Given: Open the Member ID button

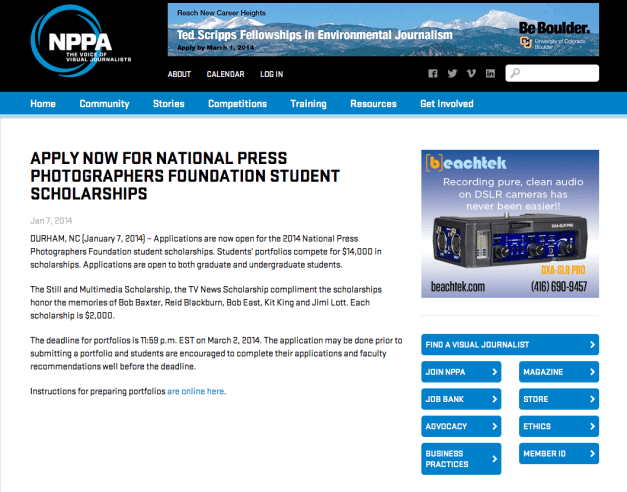Looking at the screenshot, I should 559,453.
